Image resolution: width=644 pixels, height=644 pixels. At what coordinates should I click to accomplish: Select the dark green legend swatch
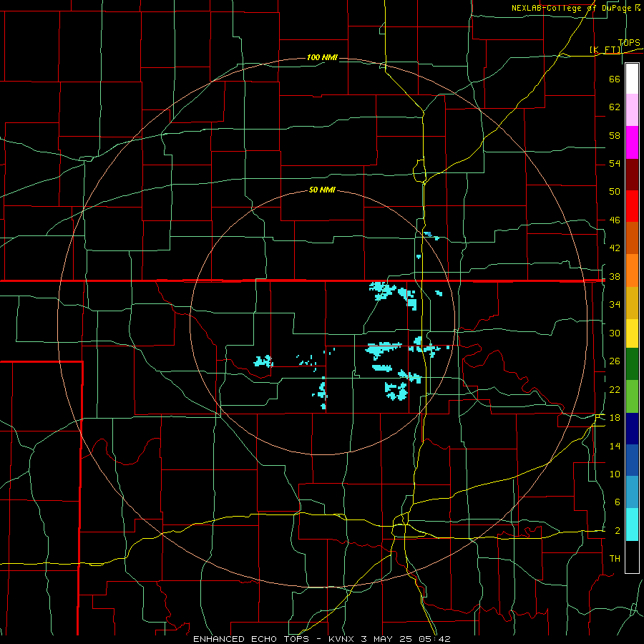[632, 364]
